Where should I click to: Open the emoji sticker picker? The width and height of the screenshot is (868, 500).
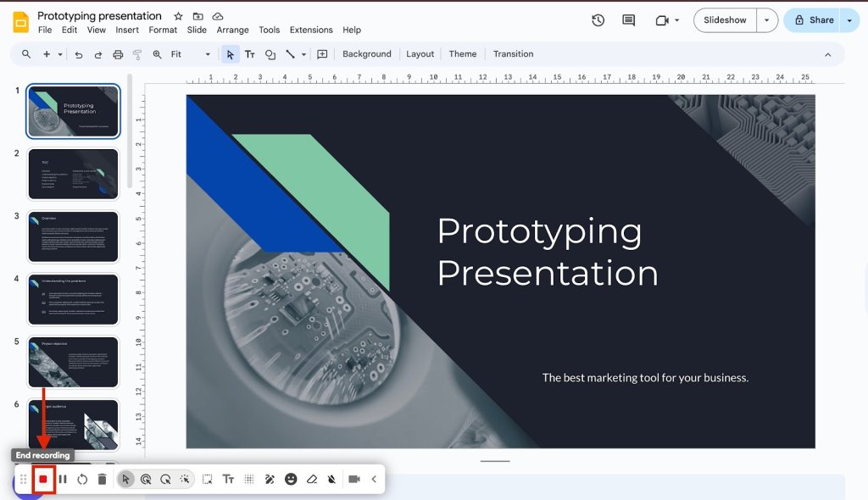[x=291, y=480]
